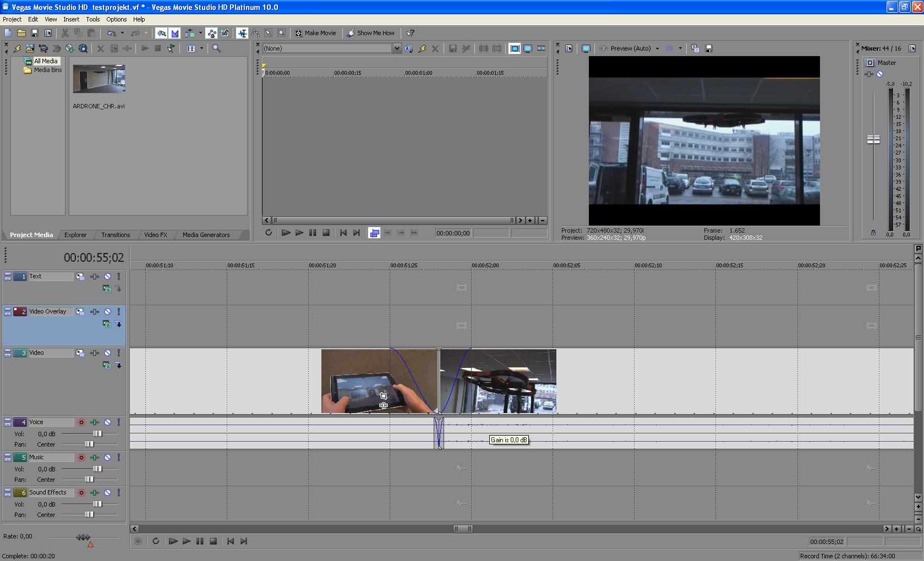Viewport: 924px width, 561px height.
Task: Switch to the Transitions tab
Action: coord(116,235)
